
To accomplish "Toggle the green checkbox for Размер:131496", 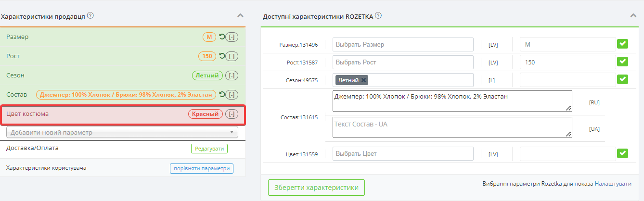I will [623, 44].
